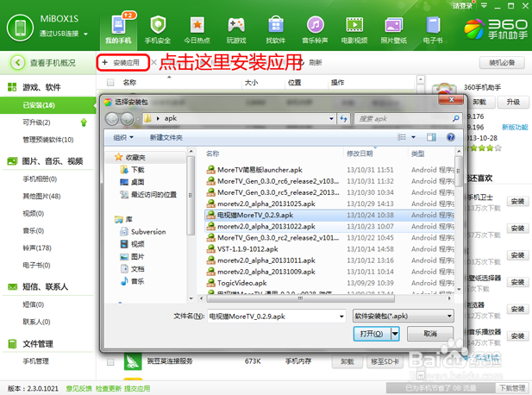This screenshot has width=532, height=395.
Task: Click the 取消 cancel button
Action: click(429, 334)
